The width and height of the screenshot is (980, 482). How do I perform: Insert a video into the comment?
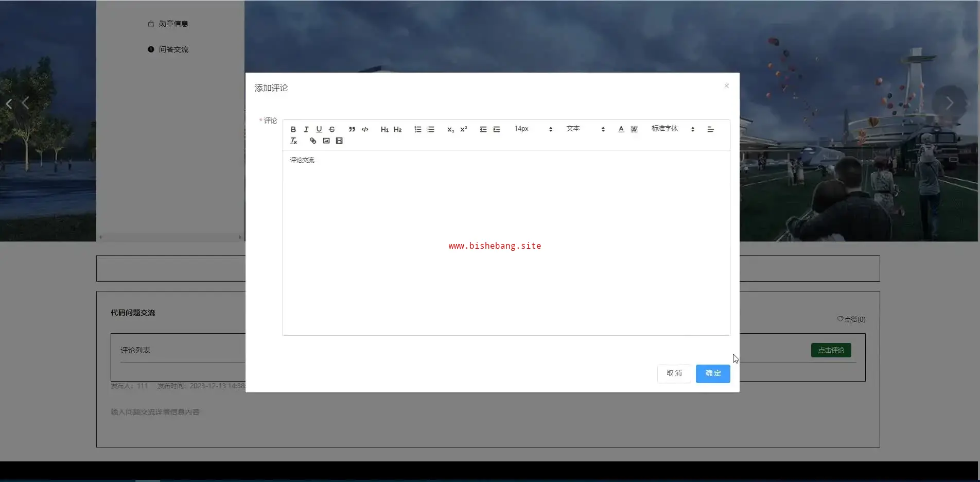339,141
